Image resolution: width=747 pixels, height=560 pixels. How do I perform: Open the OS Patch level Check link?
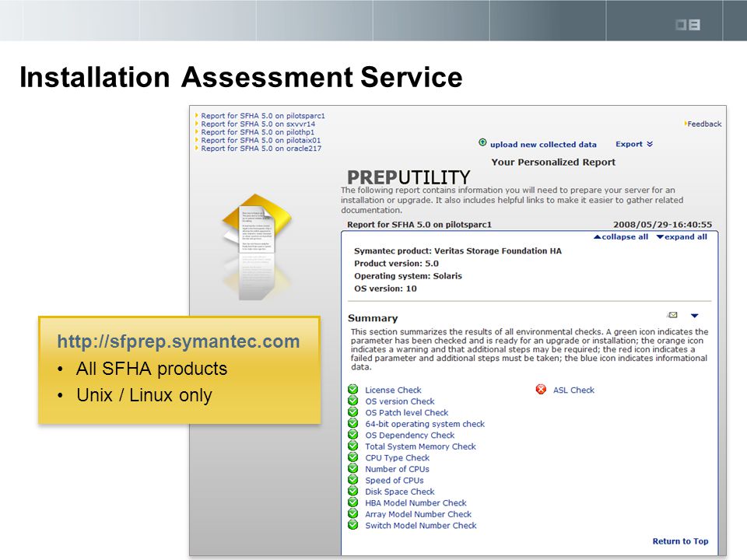point(406,413)
